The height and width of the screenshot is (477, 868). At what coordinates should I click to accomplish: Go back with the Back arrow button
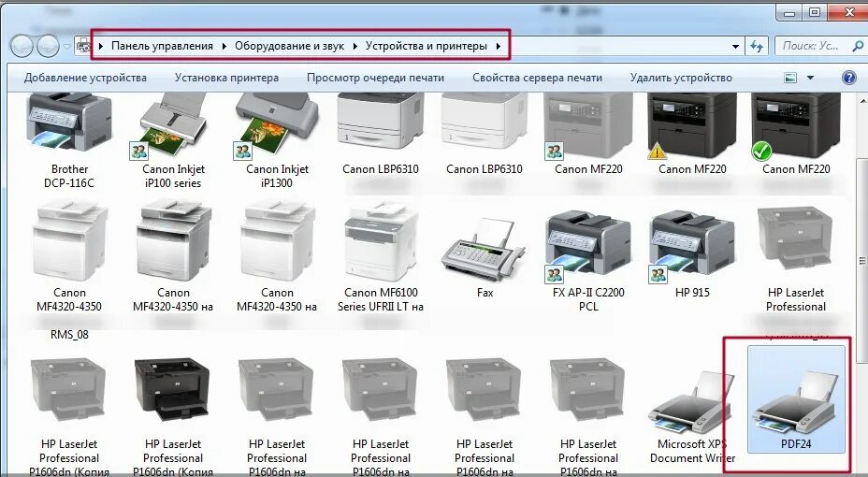coord(22,46)
